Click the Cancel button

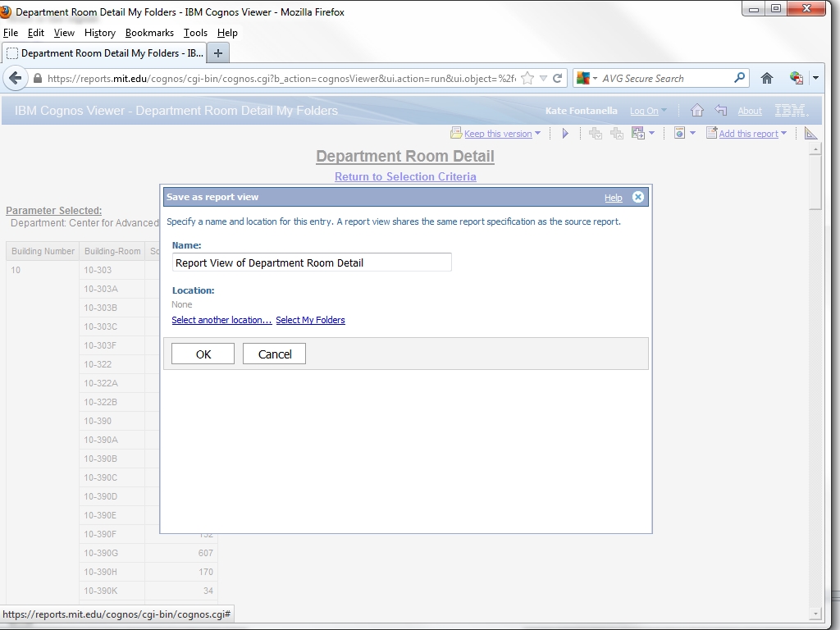coord(274,354)
